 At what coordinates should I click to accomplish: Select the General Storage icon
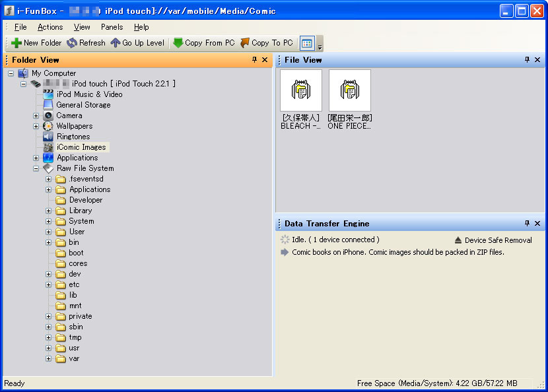point(48,105)
